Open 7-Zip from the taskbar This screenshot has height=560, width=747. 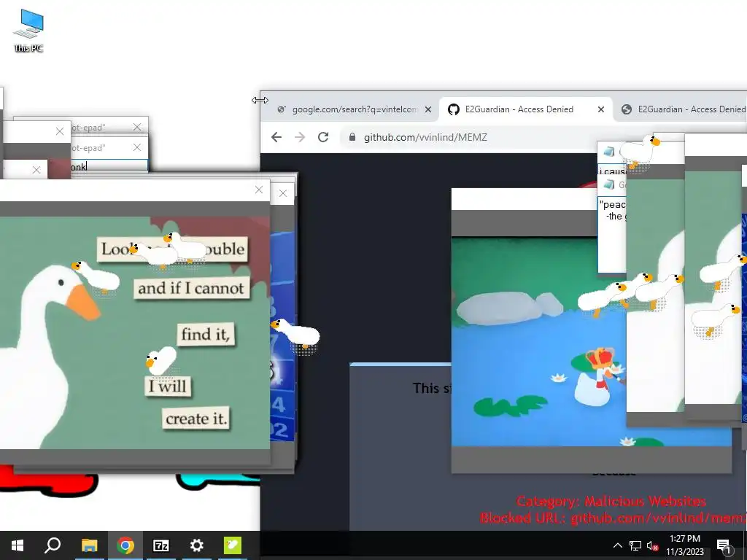point(161,545)
